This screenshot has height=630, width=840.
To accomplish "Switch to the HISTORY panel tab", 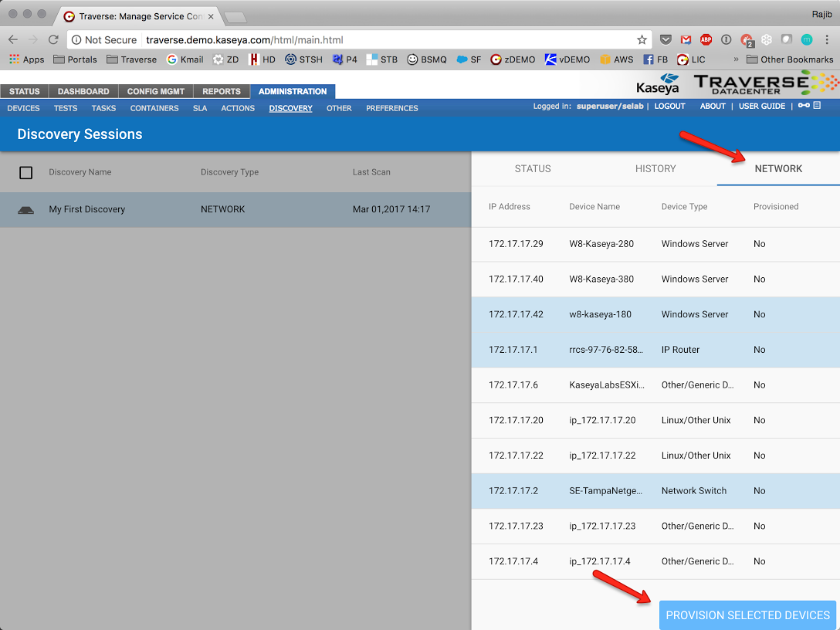I will [655, 169].
